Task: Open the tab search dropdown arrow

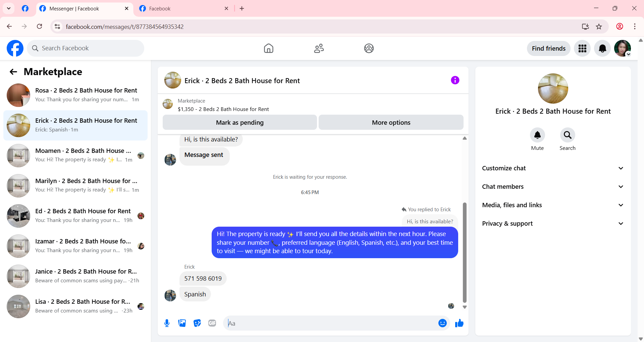Action: [9, 8]
